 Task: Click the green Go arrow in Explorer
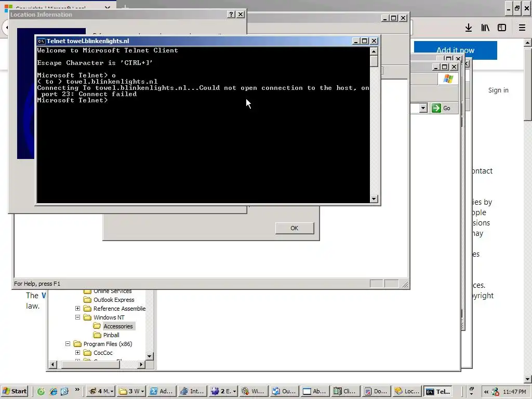436,108
